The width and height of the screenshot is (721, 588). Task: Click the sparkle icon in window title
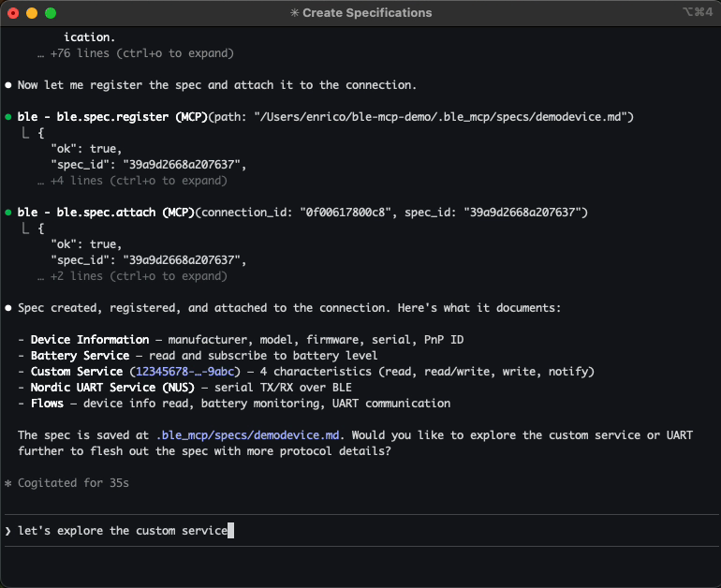point(295,13)
